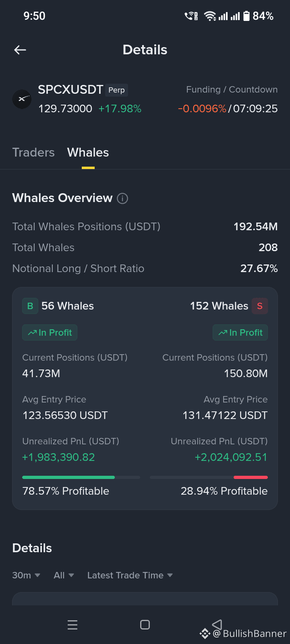Open Android recent apps menu icon
The image size is (290, 644).
72,625
